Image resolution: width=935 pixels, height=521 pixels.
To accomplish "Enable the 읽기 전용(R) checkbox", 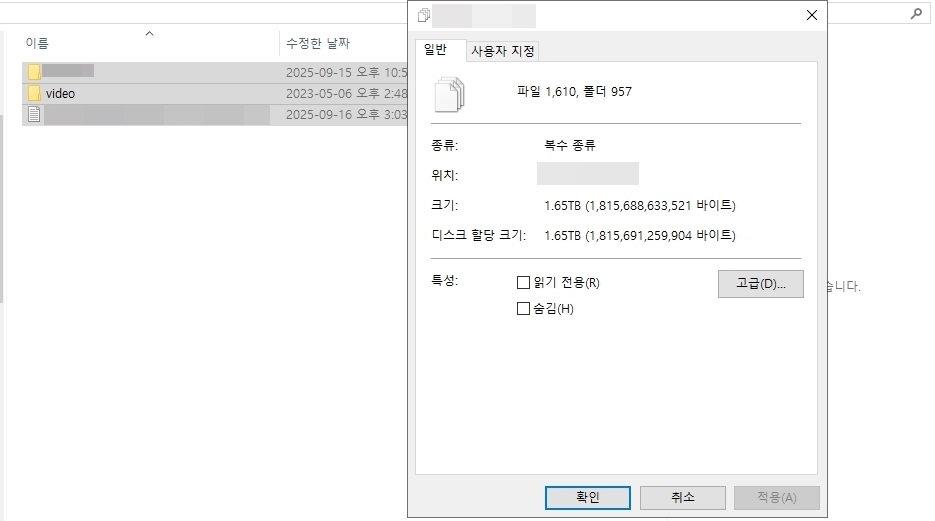I will point(523,282).
